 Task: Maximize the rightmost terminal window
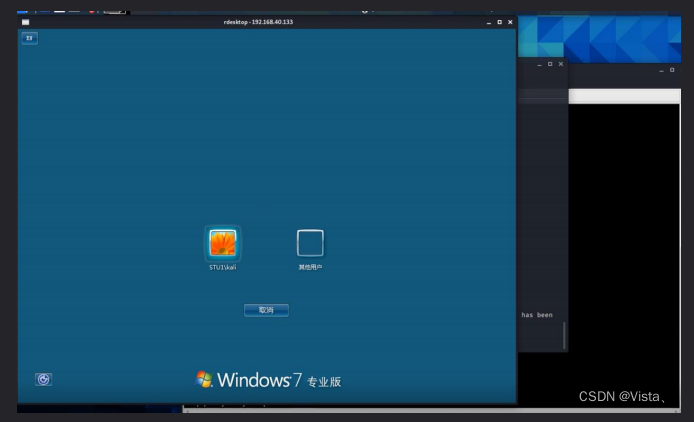coord(672,70)
